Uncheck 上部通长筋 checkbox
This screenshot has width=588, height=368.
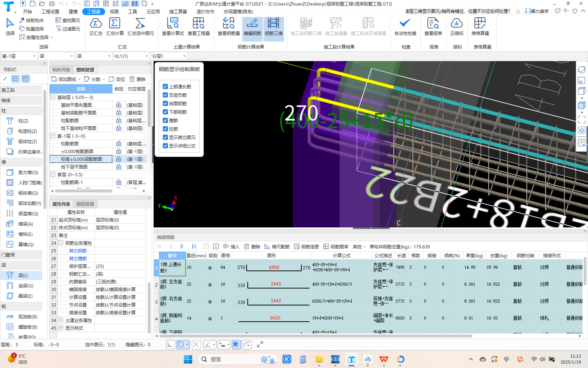tap(165, 87)
